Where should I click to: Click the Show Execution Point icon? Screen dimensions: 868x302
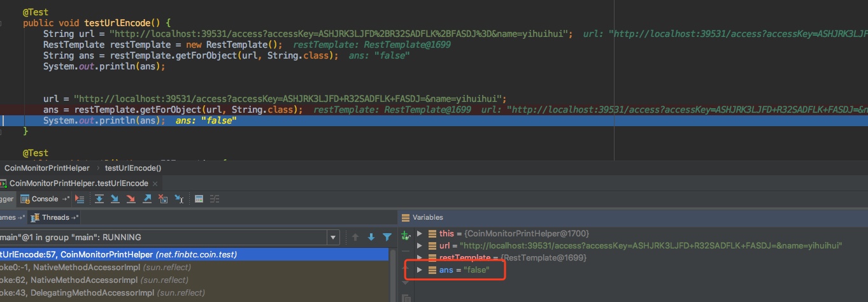click(80, 199)
